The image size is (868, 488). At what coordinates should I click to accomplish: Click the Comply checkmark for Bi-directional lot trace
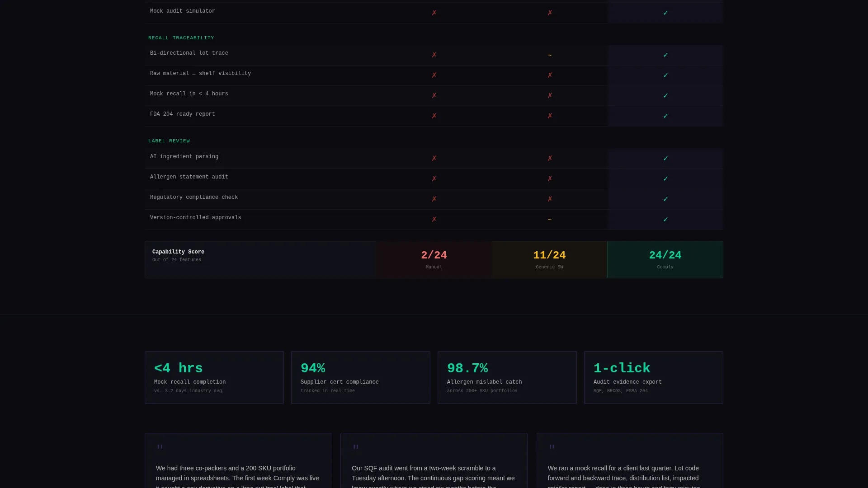[x=665, y=55]
